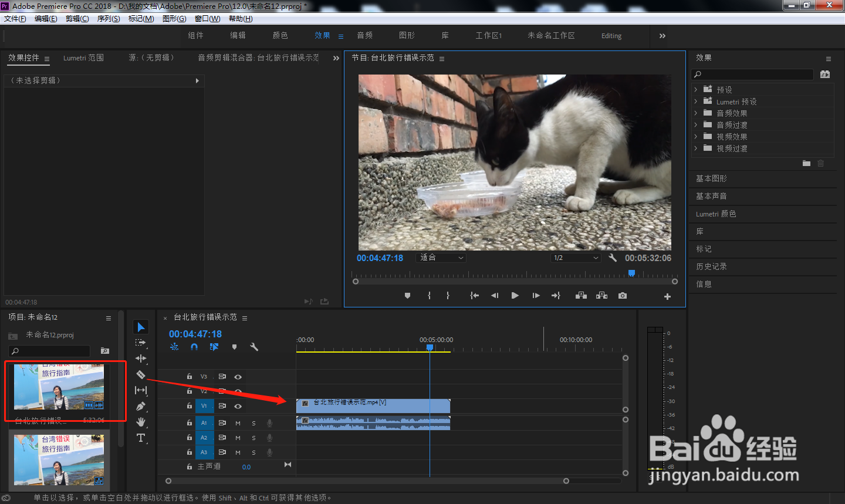Viewport: 845px width, 504px height.
Task: Select the 台北旅行错误 clip thumbnail
Action: pos(59,387)
